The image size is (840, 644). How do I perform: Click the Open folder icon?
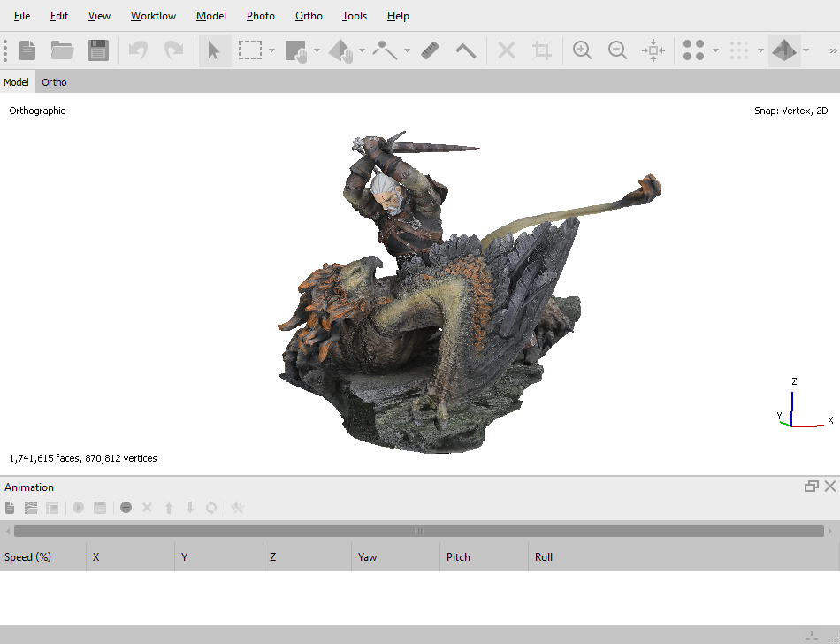pyautogui.click(x=62, y=50)
